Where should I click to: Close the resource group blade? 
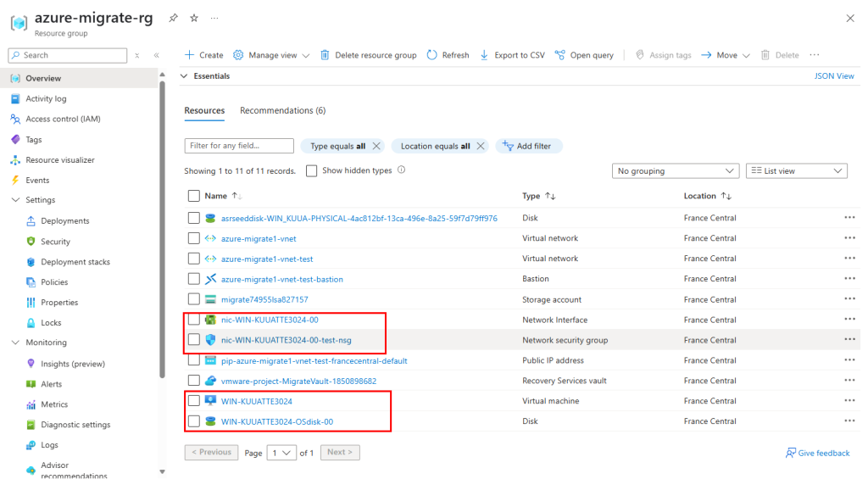click(850, 19)
